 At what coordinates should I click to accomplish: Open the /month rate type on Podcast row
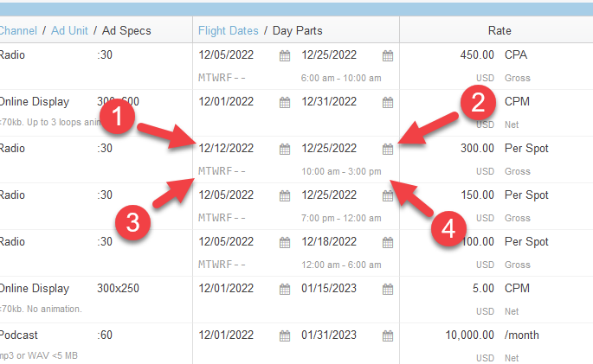(523, 335)
